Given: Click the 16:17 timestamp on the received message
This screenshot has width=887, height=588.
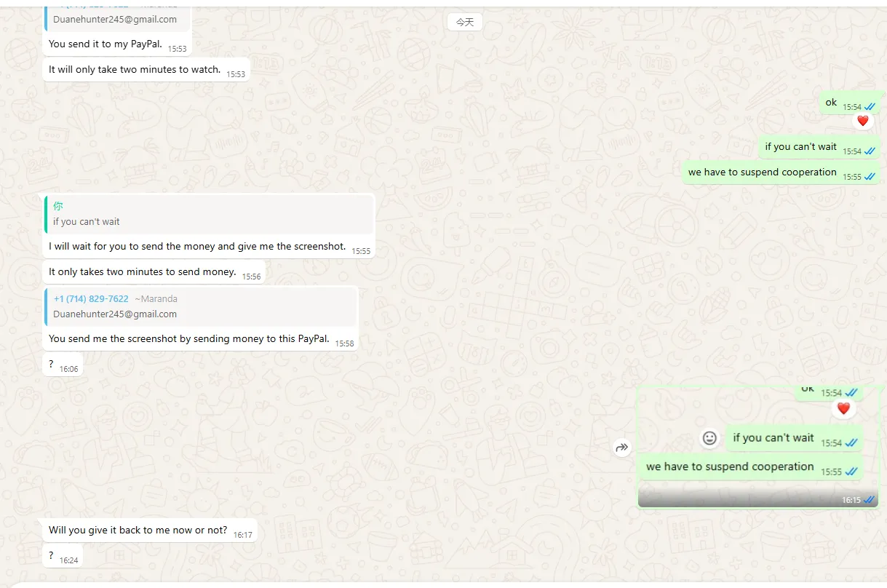Looking at the screenshot, I should point(242,535).
